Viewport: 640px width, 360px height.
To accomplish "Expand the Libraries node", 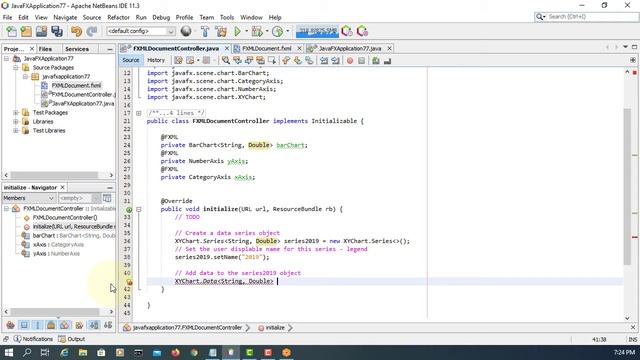I will click(x=16, y=122).
